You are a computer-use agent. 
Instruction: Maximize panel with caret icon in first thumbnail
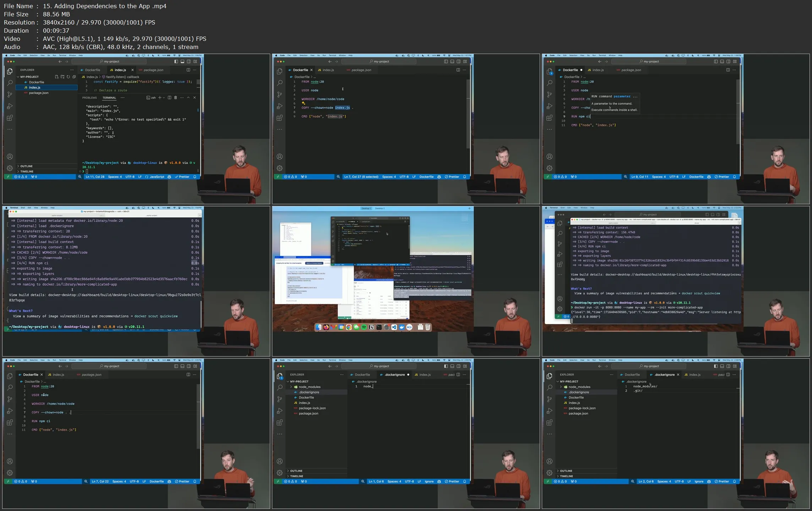coord(188,98)
